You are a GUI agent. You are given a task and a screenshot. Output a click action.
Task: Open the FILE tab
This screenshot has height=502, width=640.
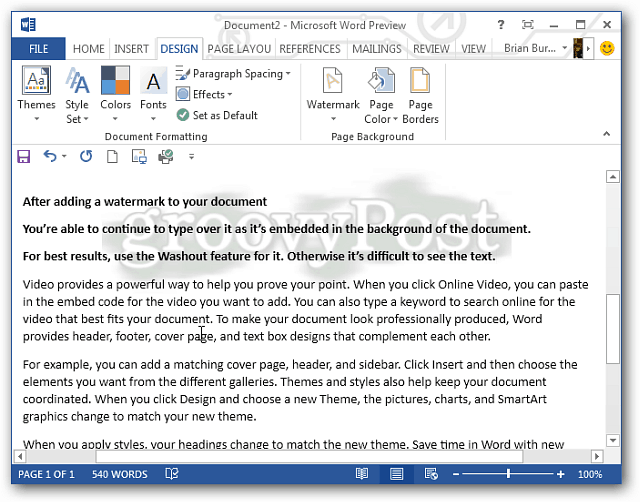coord(38,49)
